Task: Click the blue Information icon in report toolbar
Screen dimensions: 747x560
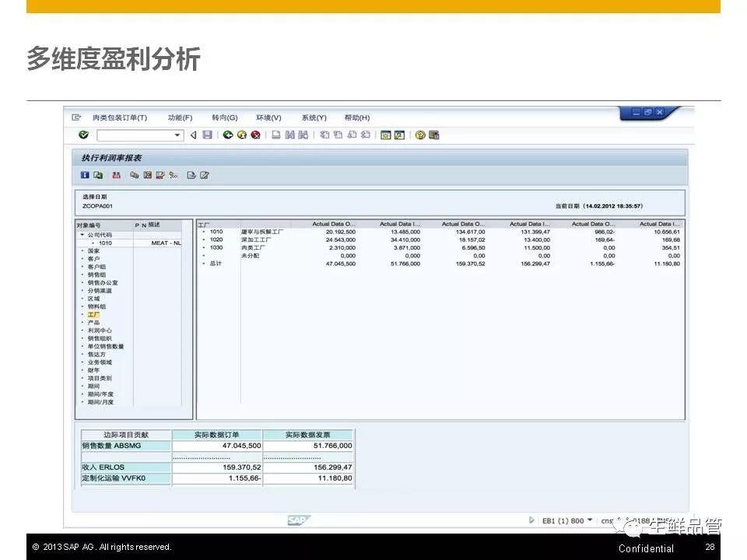Action: 85,175
